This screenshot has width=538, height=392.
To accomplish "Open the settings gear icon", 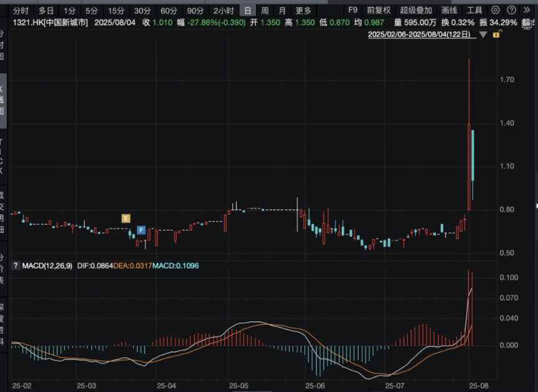I will (x=496, y=11).
